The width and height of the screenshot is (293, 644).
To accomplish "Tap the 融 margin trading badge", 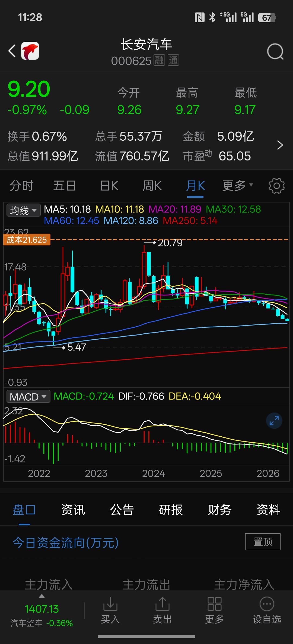I will point(159,60).
